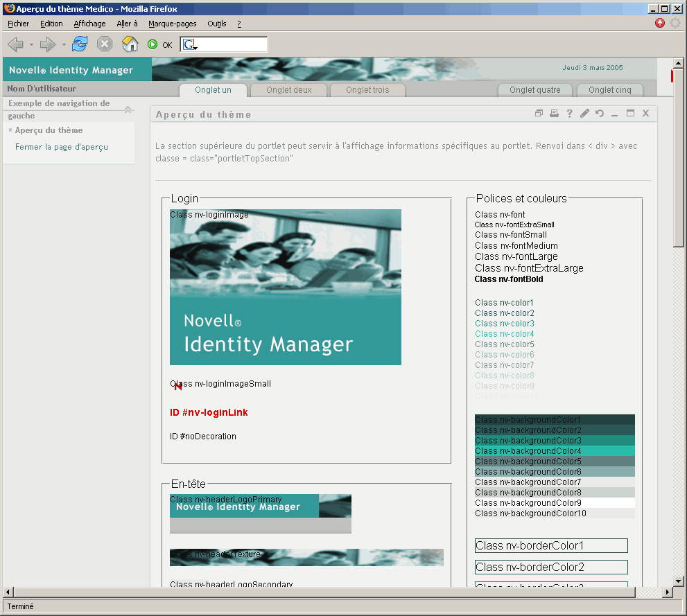The width and height of the screenshot is (687, 616).
Task: Switch to the Onglet un tab
Action: click(x=213, y=90)
